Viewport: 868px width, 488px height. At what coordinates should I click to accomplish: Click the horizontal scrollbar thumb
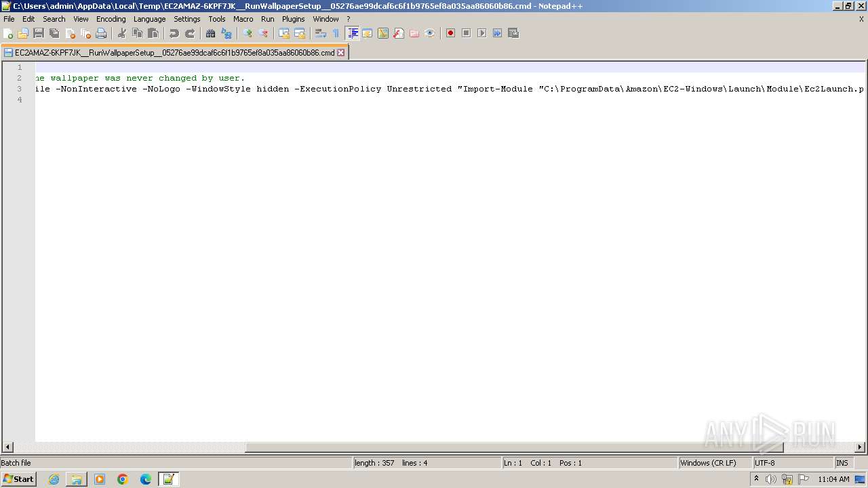(514, 447)
